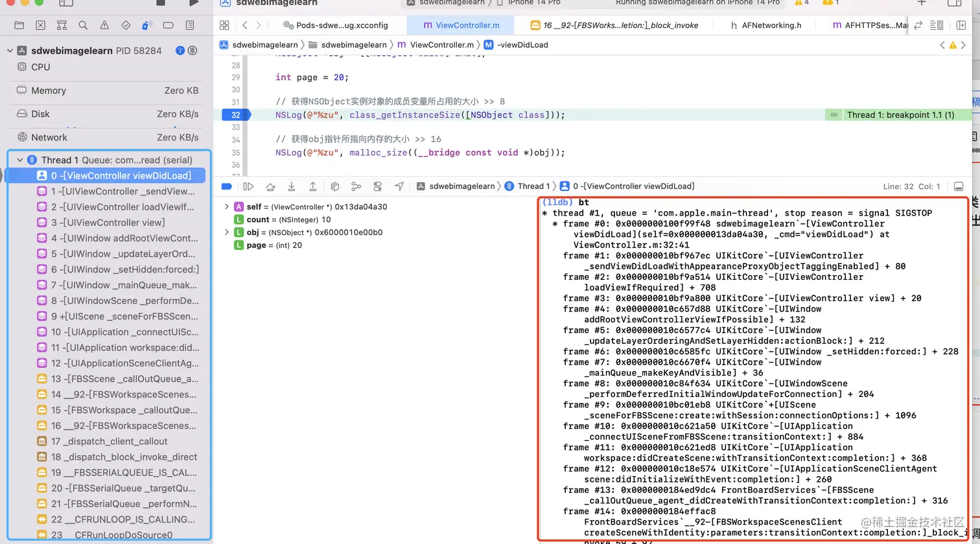The width and height of the screenshot is (980, 544).
Task: Open the block_invoke editor tab
Action: 616,25
